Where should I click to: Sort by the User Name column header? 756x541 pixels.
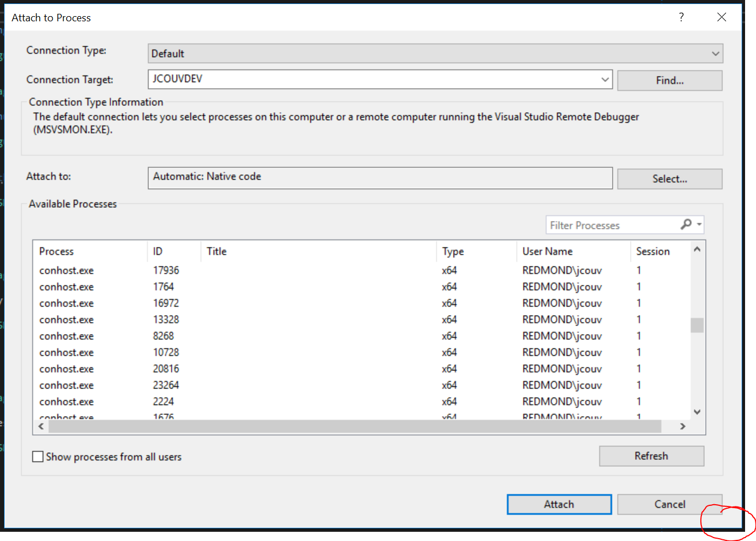pyautogui.click(x=547, y=251)
